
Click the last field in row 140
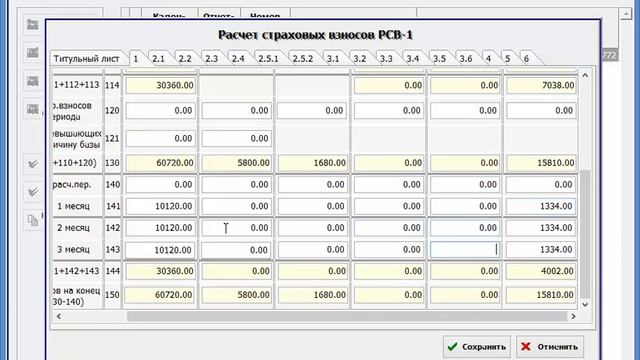coord(541,185)
